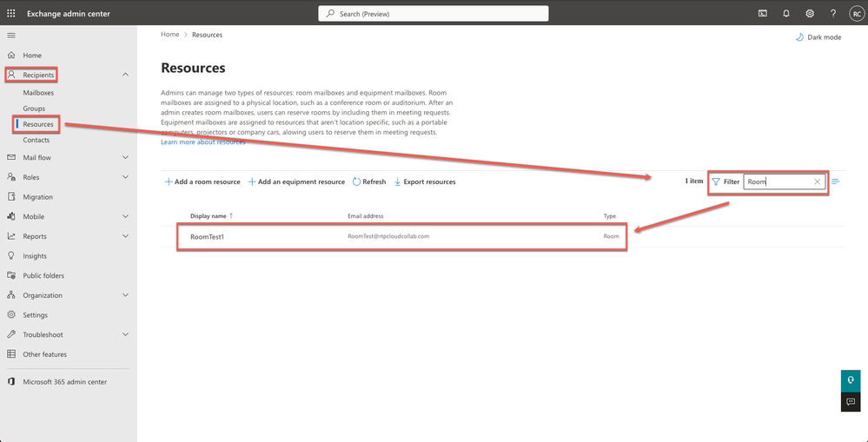The image size is (868, 442).
Task: Select Resources in the sidebar
Action: point(38,124)
